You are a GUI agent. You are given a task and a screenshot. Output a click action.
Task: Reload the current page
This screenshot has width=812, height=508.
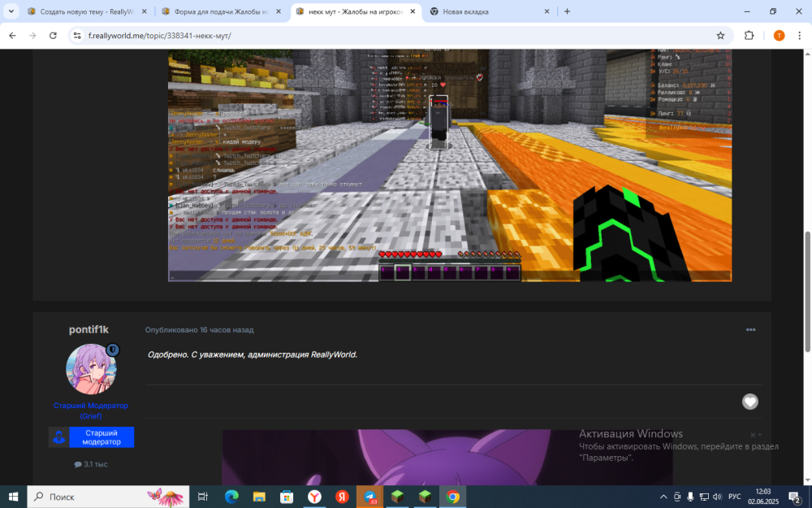[53, 35]
